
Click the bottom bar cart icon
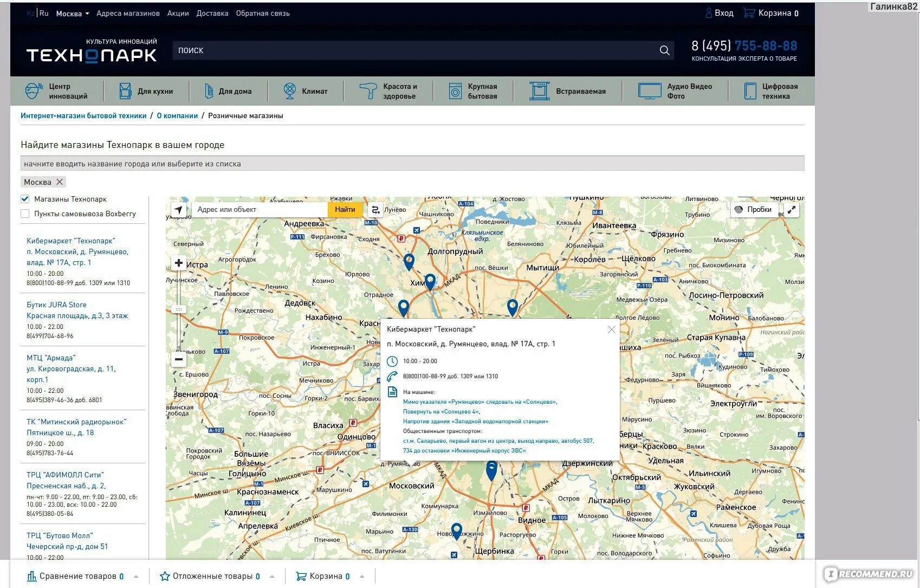click(301, 576)
